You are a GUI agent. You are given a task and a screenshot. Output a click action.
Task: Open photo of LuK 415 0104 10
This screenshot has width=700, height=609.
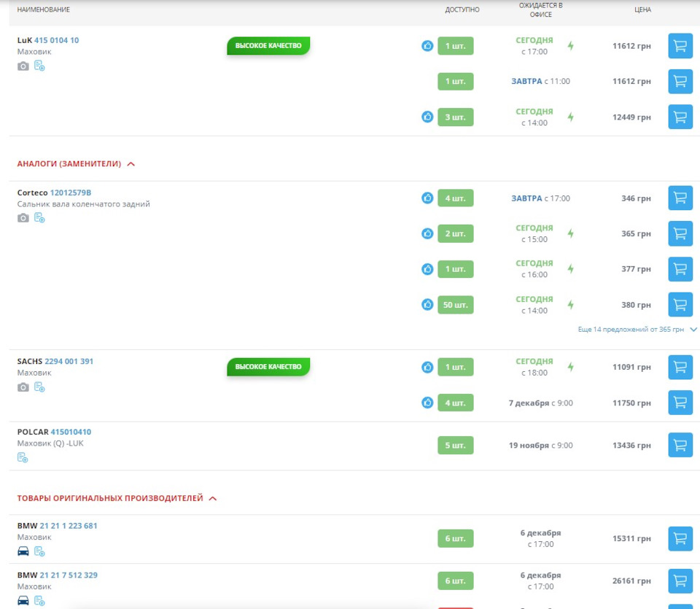click(x=23, y=66)
